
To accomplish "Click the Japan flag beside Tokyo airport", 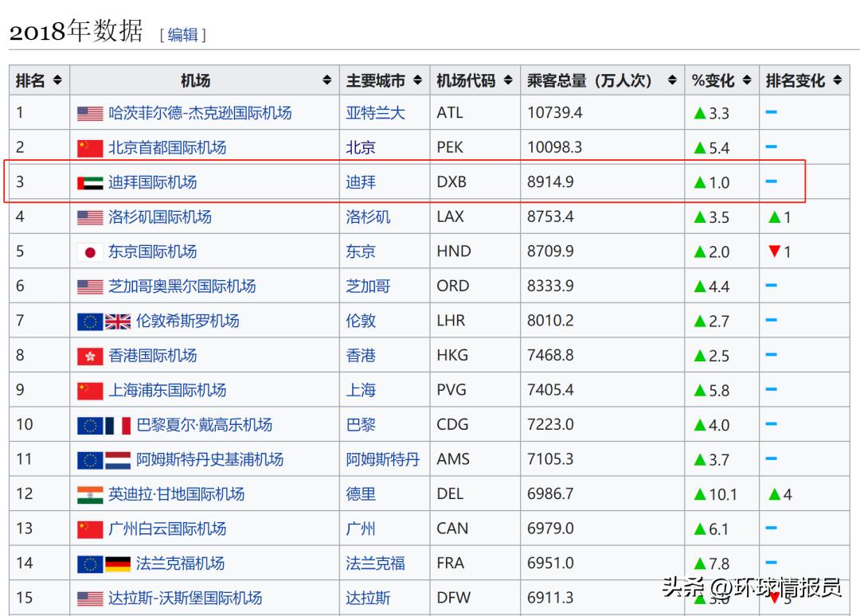I will click(90, 252).
